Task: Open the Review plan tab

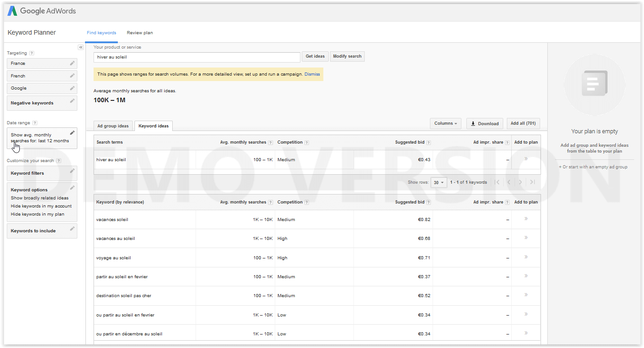Action: [139, 33]
